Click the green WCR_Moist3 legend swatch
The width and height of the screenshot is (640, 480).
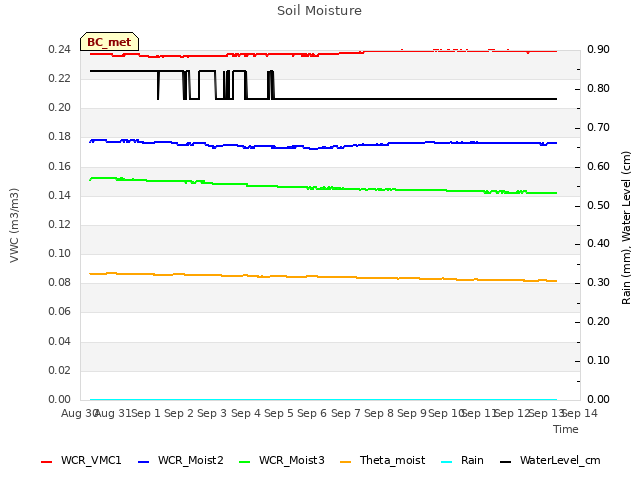[244, 462]
